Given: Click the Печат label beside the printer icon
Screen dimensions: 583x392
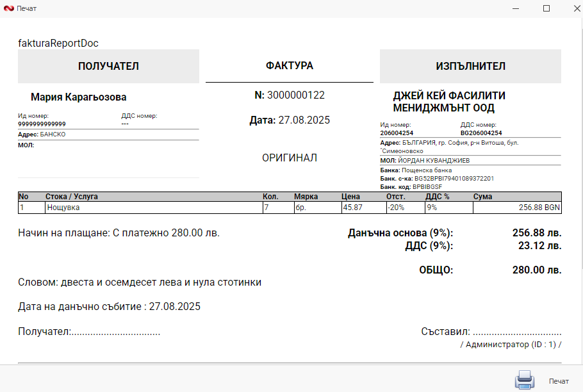Looking at the screenshot, I should 557,380.
